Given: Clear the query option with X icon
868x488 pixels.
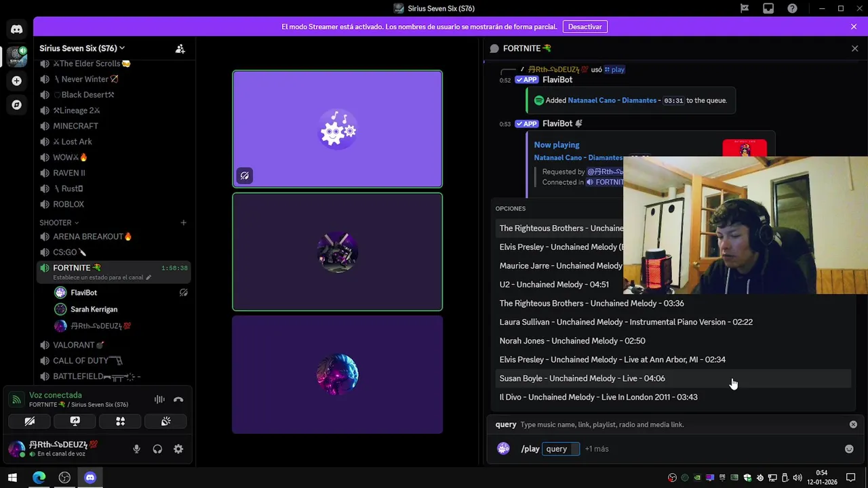Looking at the screenshot, I should tap(853, 424).
